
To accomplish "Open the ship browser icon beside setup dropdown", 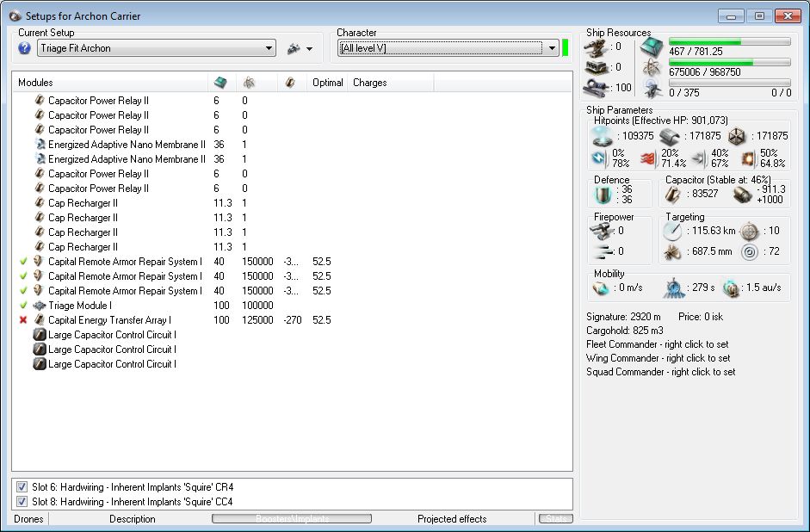I will [x=294, y=48].
